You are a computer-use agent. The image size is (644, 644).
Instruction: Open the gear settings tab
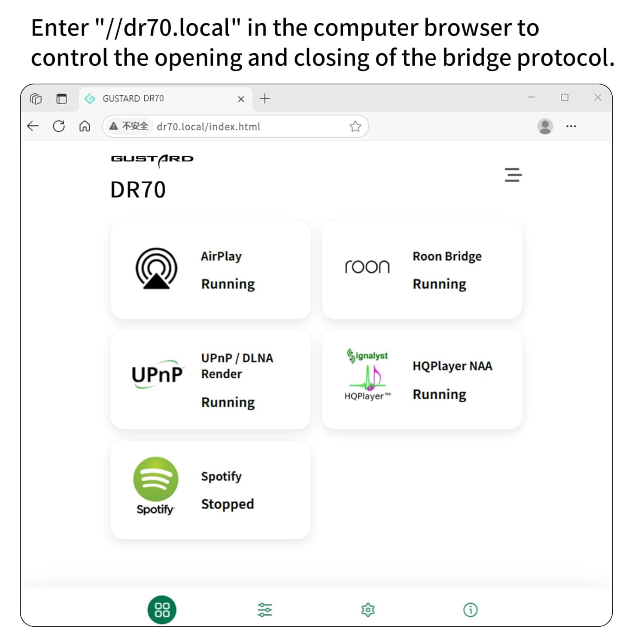point(368,610)
